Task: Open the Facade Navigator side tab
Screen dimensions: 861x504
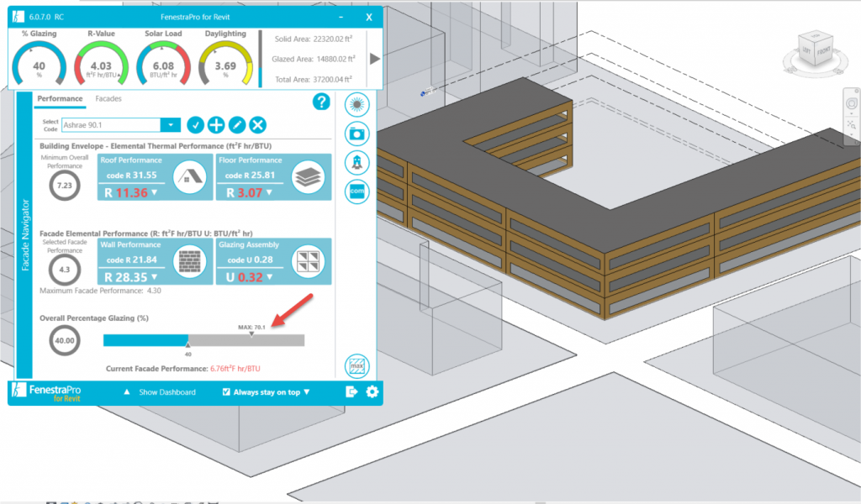Action: click(24, 234)
